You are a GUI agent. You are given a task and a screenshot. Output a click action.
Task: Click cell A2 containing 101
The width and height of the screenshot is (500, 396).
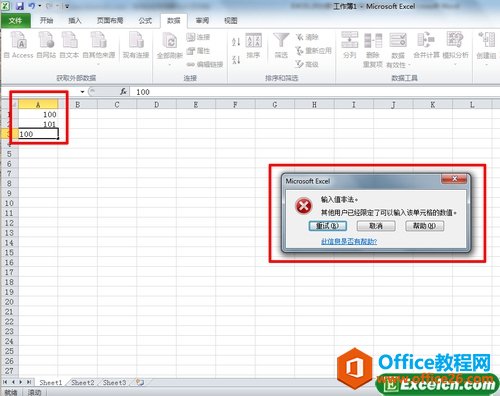click(38, 124)
